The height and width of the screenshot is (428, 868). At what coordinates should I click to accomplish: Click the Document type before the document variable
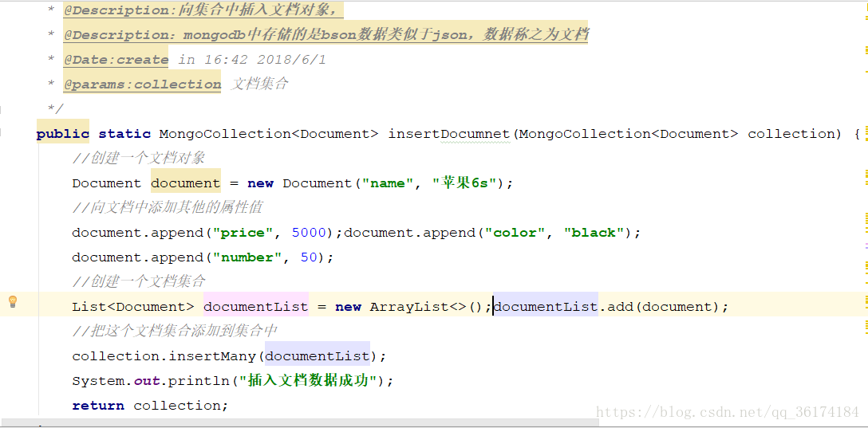coord(106,183)
